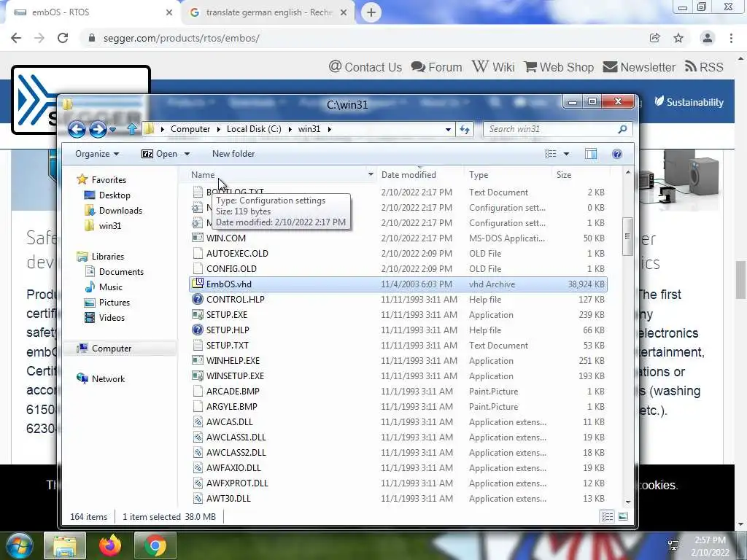This screenshot has width=747, height=560.
Task: Launch Firefox from the taskbar
Action: pos(110,545)
